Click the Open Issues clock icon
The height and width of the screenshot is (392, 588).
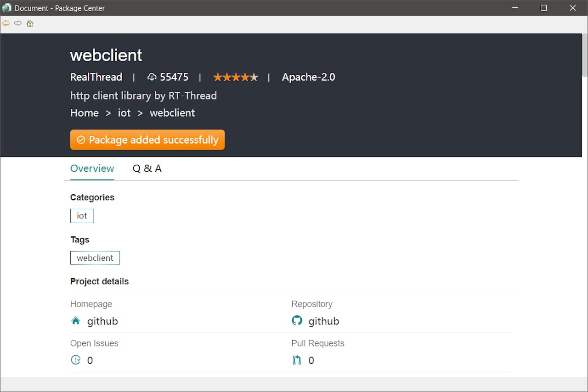[76, 360]
